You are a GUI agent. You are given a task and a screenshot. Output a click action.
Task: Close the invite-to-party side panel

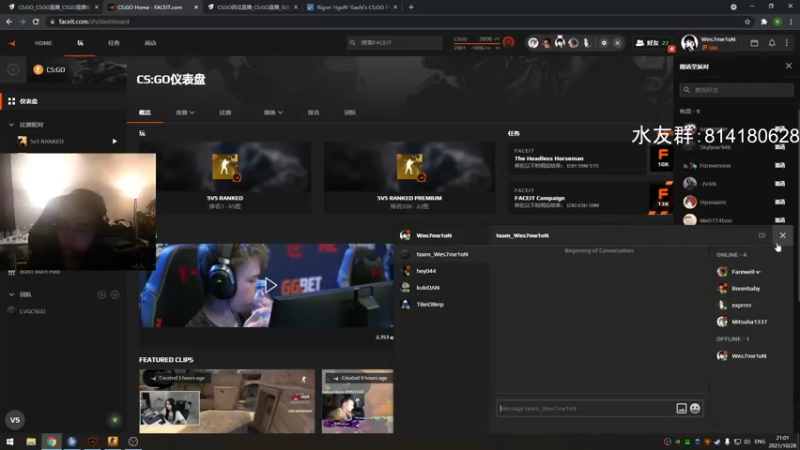click(788, 66)
